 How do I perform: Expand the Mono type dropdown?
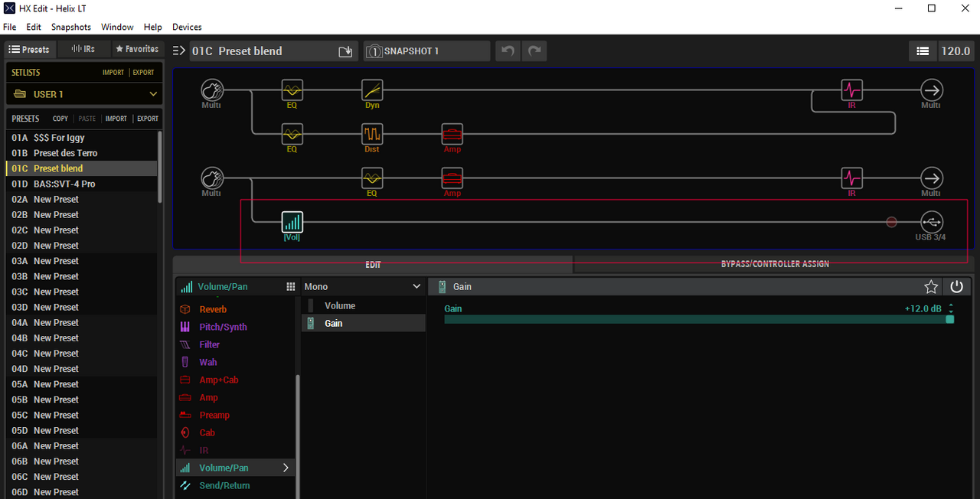click(x=363, y=287)
